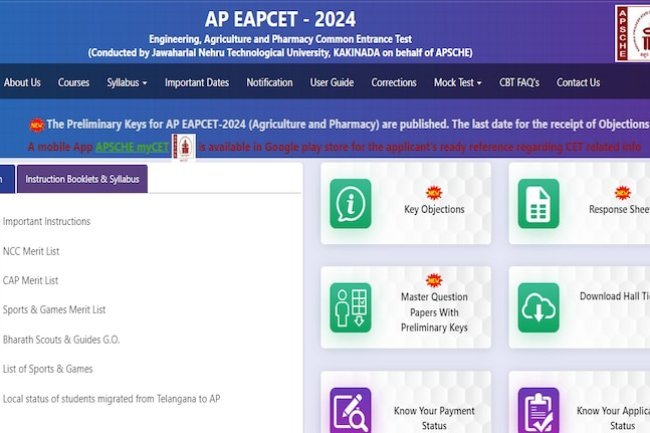
Task: Open the Contact Us page
Action: pyautogui.click(x=578, y=82)
